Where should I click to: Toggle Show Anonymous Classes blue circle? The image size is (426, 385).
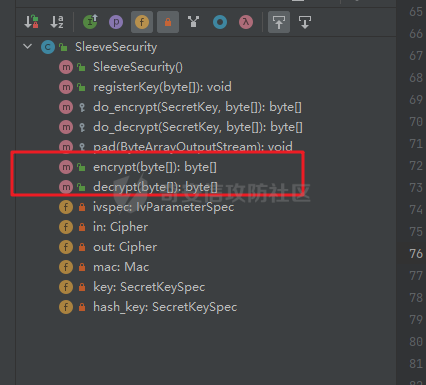click(220, 22)
